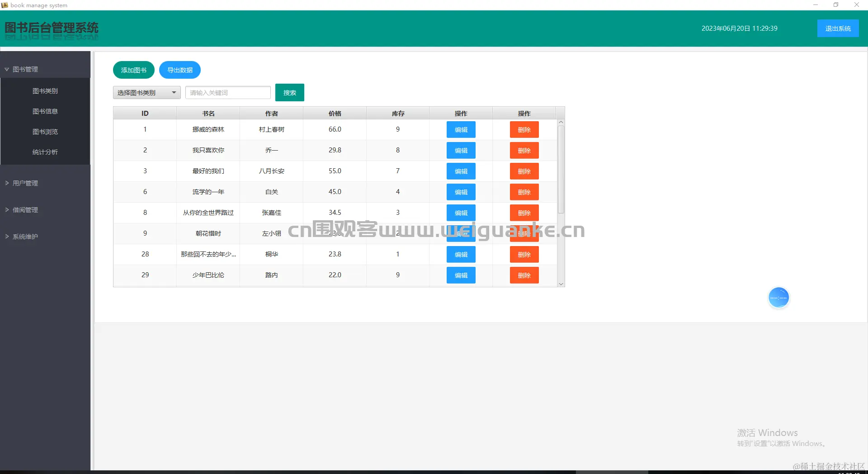Open the 选择图书类别 dropdown
Screen dimensions: 868x474
click(x=147, y=93)
